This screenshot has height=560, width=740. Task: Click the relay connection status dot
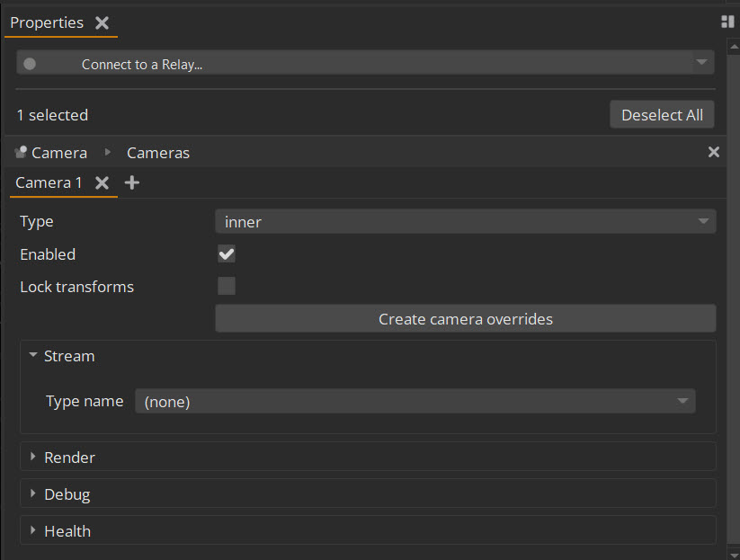coord(30,64)
